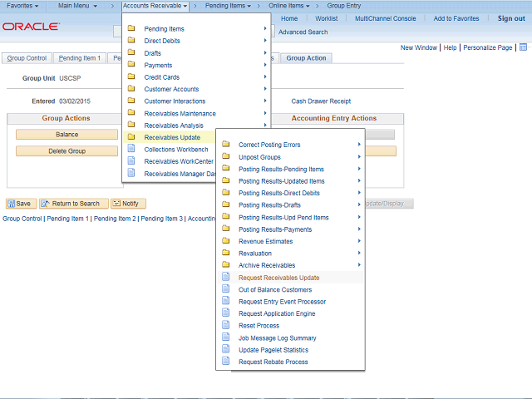Image resolution: width=532 pixels, height=399 pixels.
Task: Open the Personalize Page link
Action: pyautogui.click(x=487, y=48)
